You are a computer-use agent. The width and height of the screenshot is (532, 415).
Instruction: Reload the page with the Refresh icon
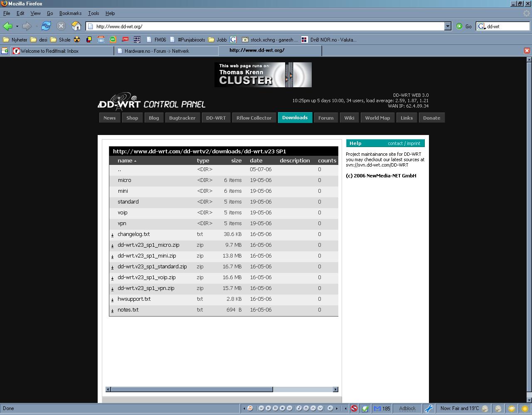[x=46, y=26]
